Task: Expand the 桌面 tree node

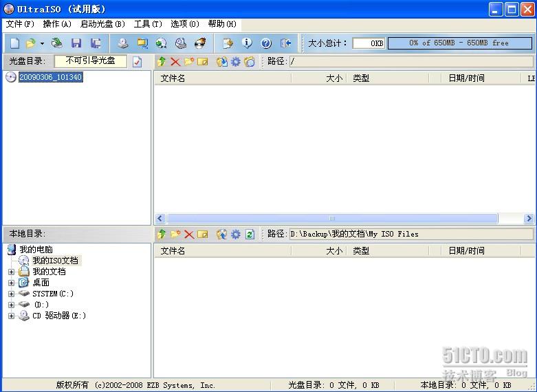Action: tap(11, 283)
